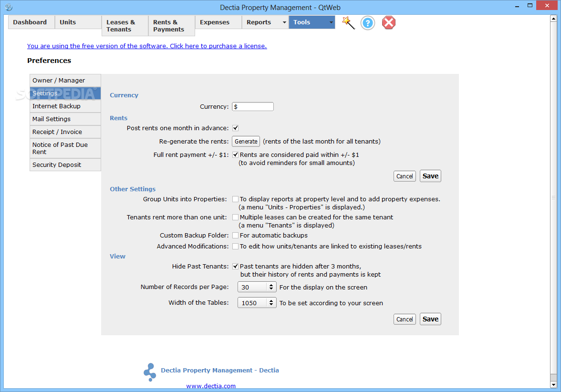Enable Advanced Modifications checkbox

coord(236,247)
